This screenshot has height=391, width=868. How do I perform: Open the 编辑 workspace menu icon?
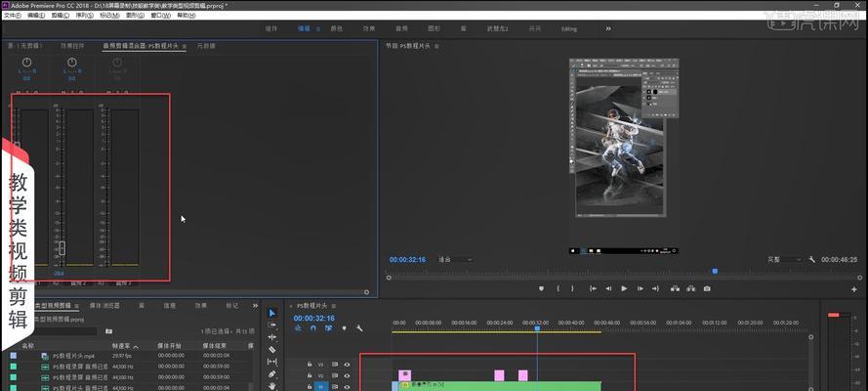pos(318,28)
